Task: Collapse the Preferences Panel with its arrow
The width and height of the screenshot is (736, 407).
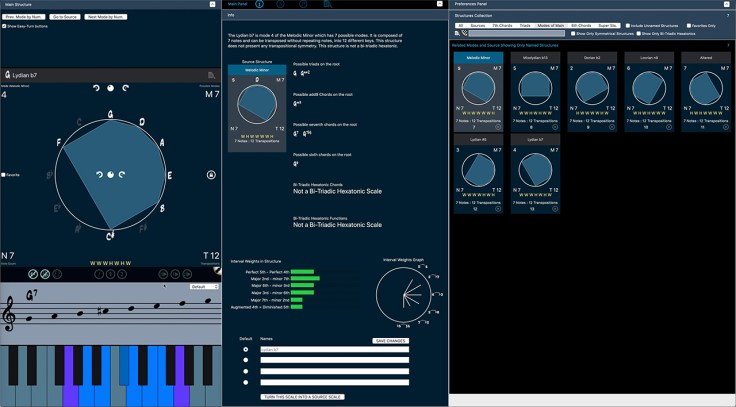Action: [728, 3]
